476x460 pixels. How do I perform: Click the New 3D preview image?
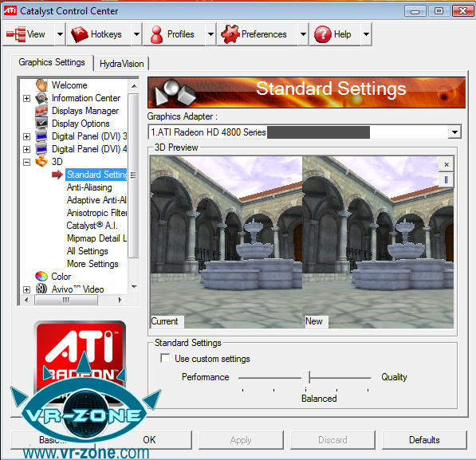378,242
